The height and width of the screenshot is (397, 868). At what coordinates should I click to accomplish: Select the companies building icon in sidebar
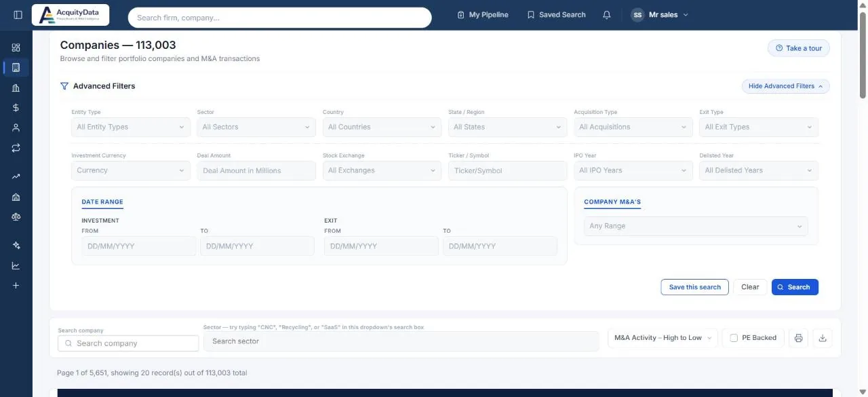(x=16, y=67)
